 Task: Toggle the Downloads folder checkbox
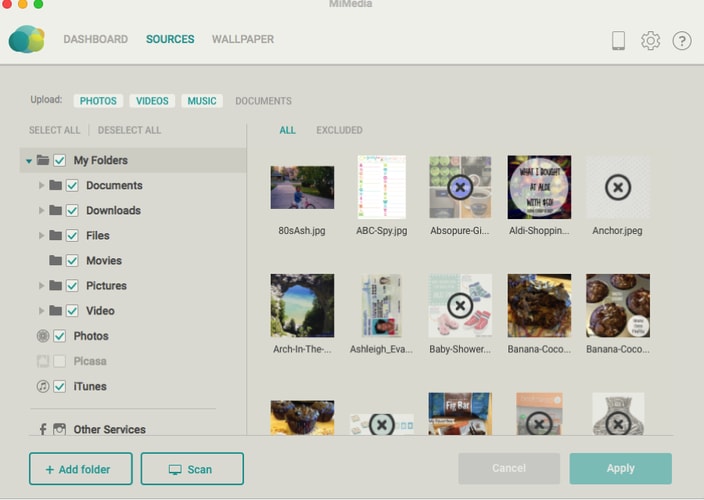[x=72, y=210]
